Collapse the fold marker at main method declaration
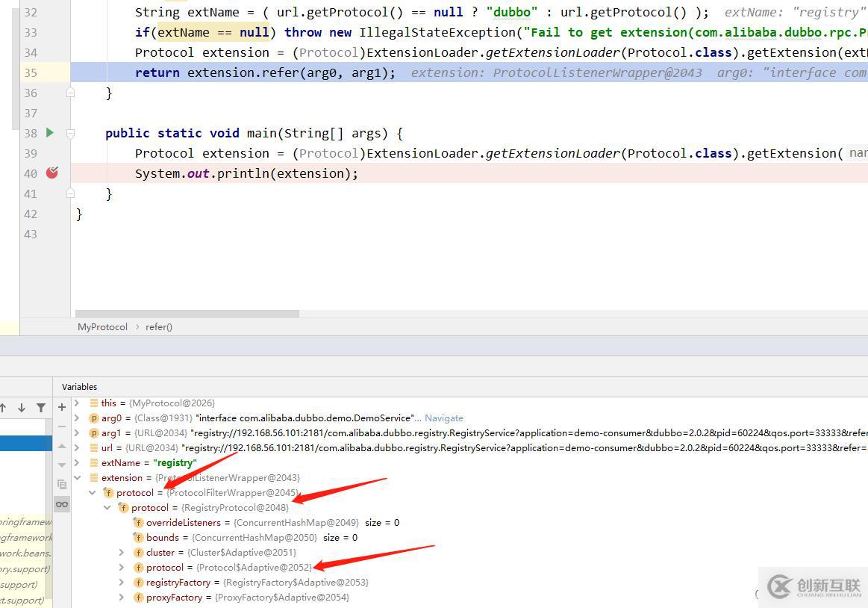Screen dimensions: 868x608 [x=70, y=133]
